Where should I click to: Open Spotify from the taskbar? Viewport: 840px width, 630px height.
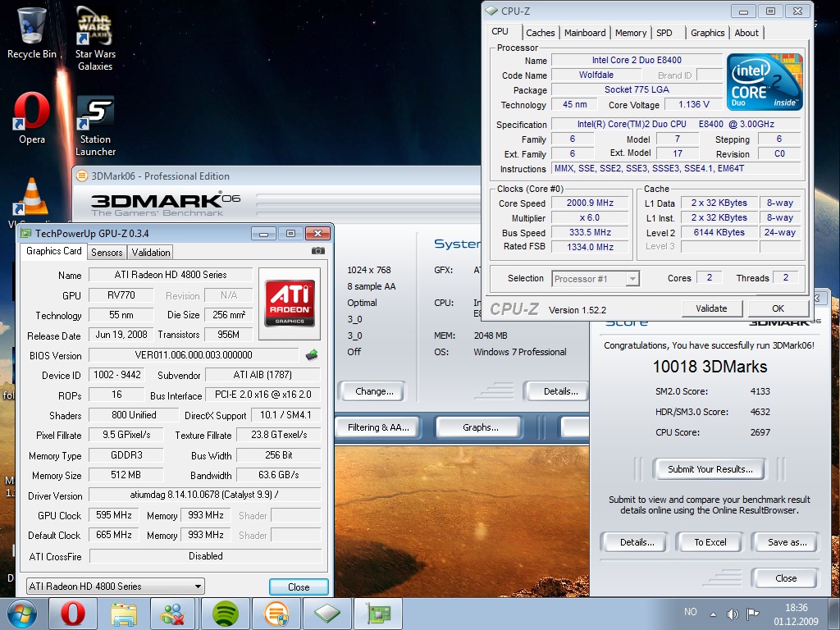225,614
